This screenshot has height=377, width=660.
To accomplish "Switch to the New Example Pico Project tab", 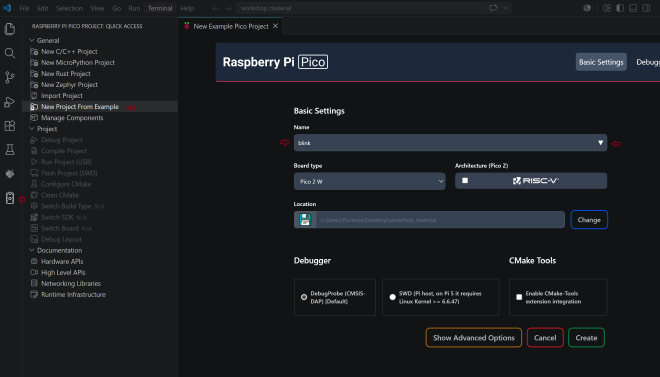I will [x=231, y=26].
